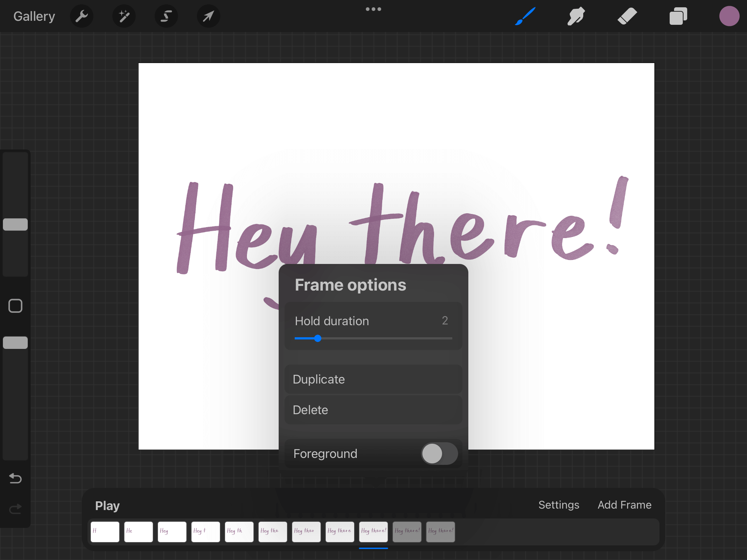Viewport: 747px width, 560px height.
Task: Activate the Transform arrow tool
Action: [208, 16]
